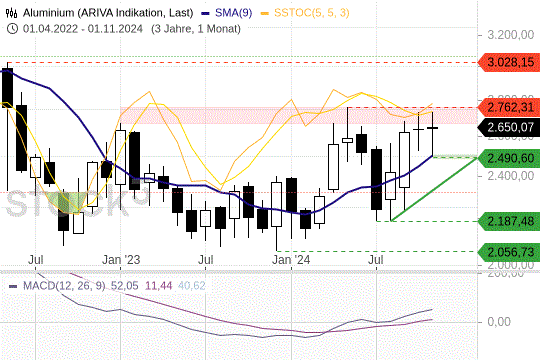Click the candlestick chart icon beside Aluminium

tap(11, 13)
